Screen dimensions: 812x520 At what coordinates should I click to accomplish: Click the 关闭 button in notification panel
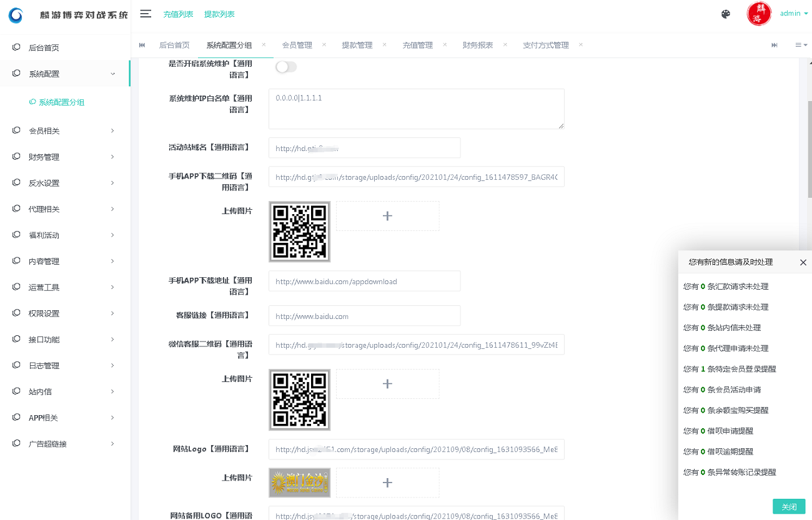coord(789,506)
